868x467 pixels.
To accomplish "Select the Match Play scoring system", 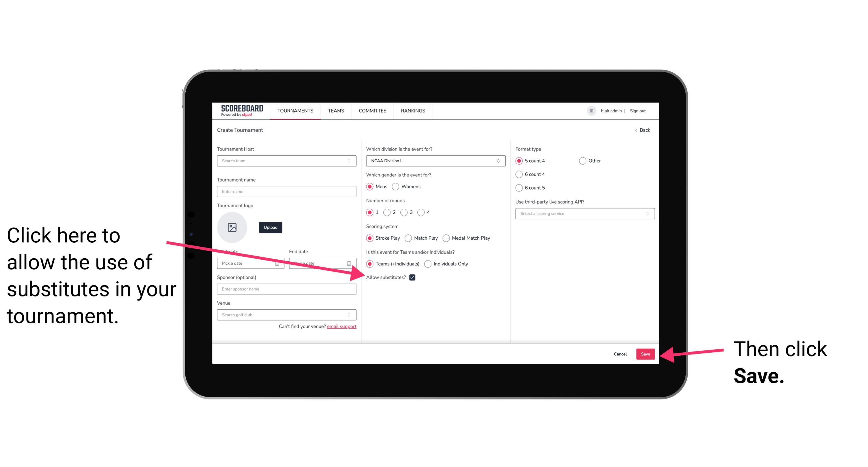I will [x=409, y=237].
